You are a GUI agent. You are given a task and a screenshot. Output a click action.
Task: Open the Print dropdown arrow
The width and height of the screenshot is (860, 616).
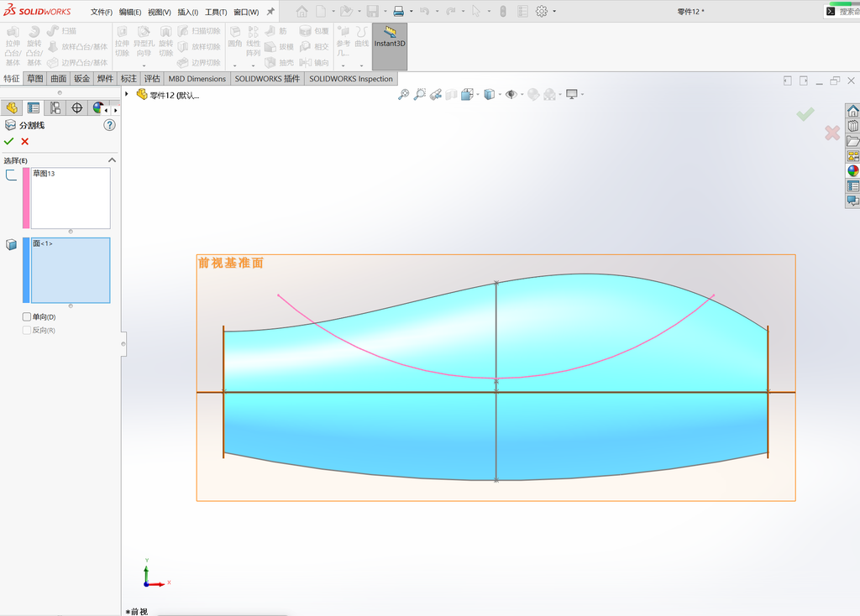[412, 11]
